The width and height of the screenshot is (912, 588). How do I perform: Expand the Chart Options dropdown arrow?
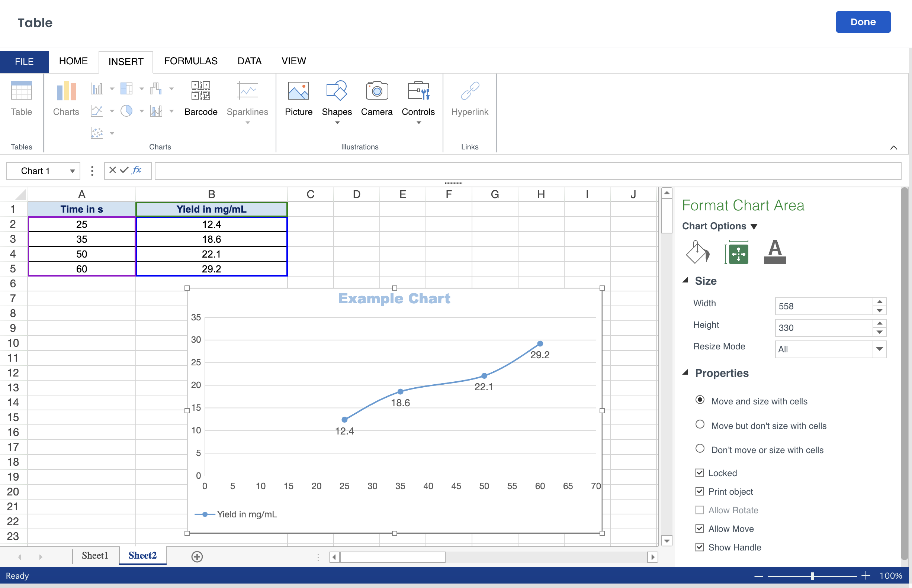tap(754, 226)
